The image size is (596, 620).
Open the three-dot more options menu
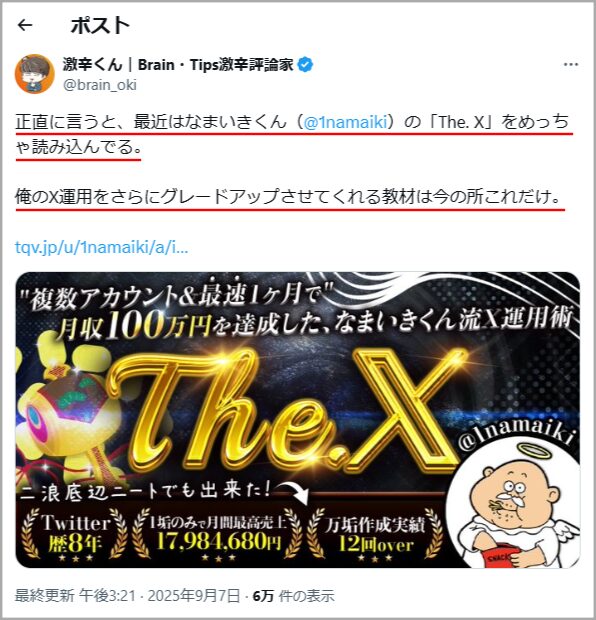(571, 64)
